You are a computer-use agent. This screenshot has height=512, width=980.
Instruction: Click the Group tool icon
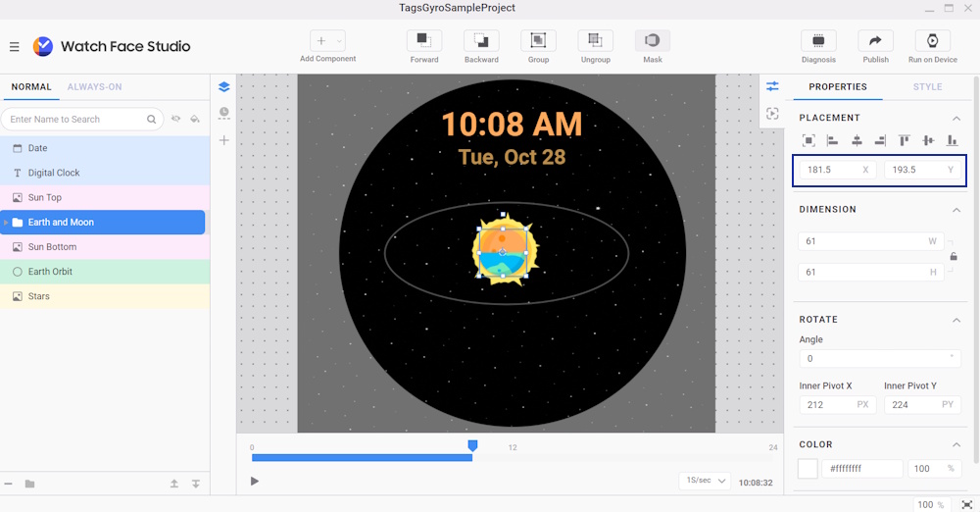538,41
